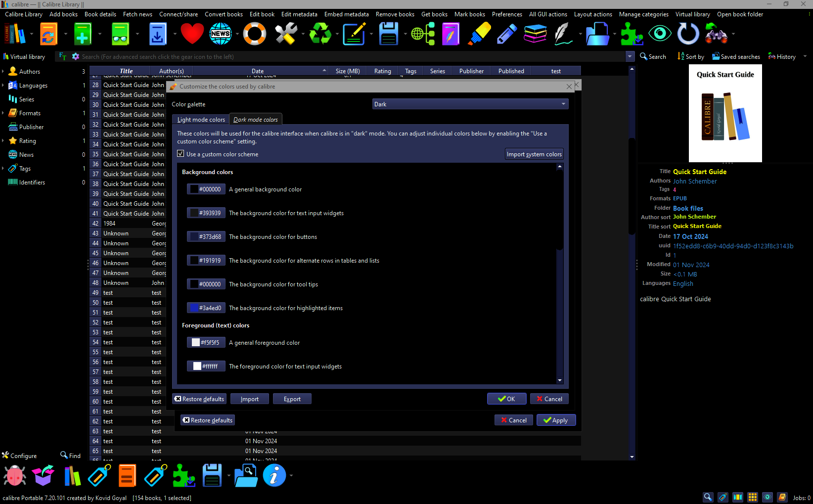Click the Sort by button
The image size is (813, 504).
pos(691,56)
